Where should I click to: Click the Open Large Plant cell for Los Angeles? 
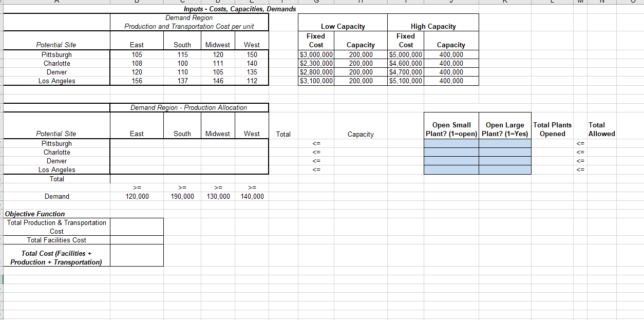tap(505, 170)
